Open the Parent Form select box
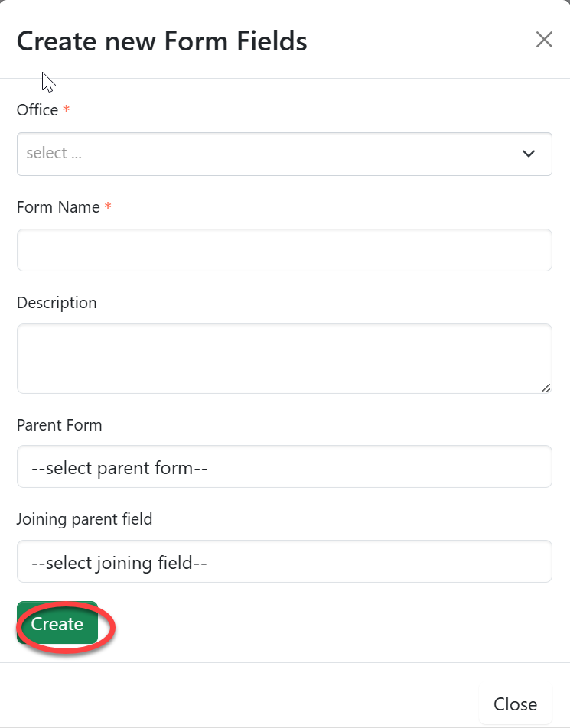This screenshot has width=570, height=728. (x=284, y=466)
